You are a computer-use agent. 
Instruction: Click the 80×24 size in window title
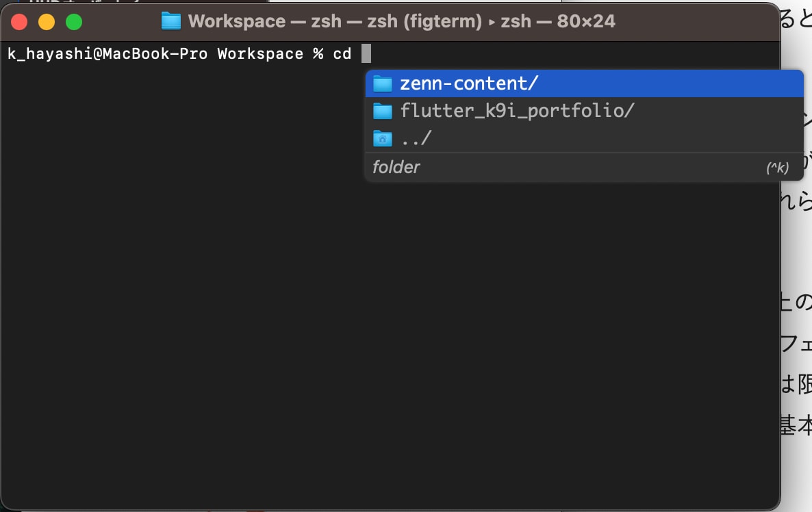[585, 21]
